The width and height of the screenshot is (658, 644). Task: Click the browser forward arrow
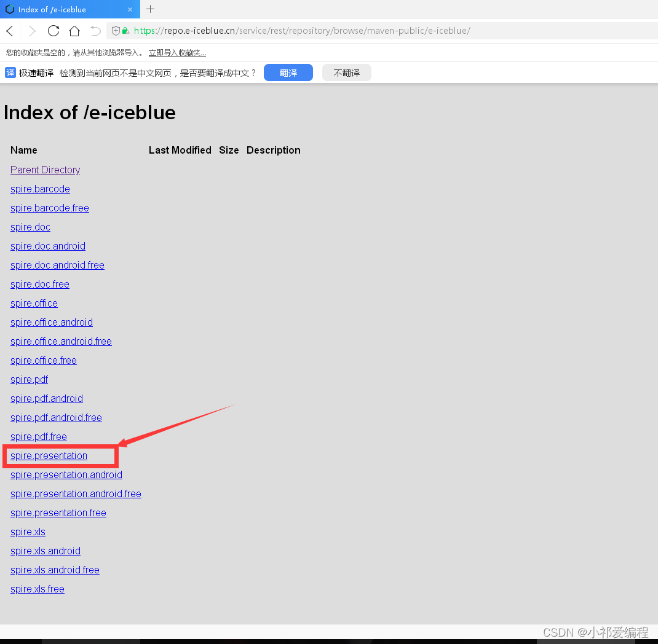coord(32,31)
